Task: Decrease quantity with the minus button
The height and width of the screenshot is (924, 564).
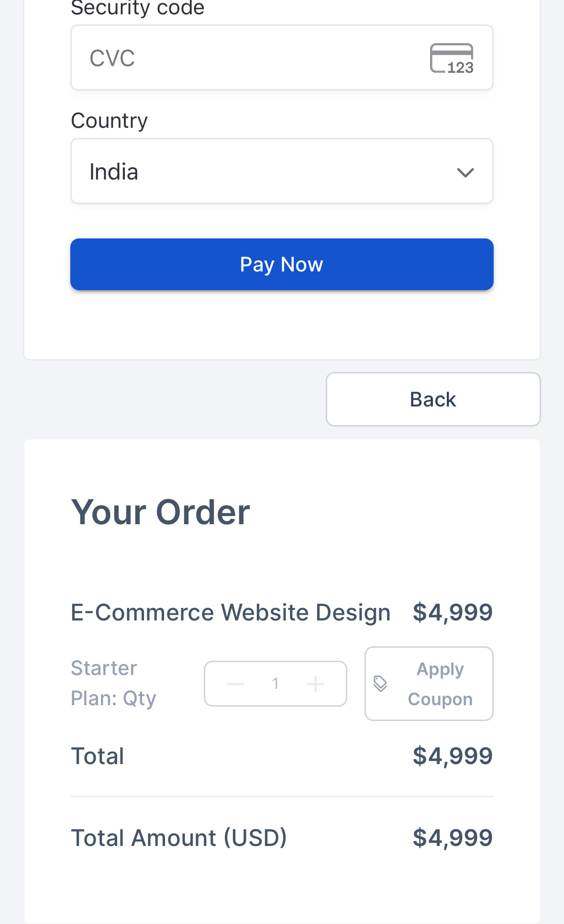Action: (235, 684)
